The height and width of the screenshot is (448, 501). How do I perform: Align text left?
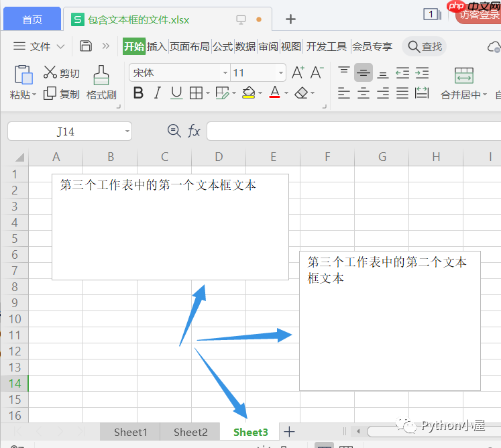pyautogui.click(x=344, y=93)
